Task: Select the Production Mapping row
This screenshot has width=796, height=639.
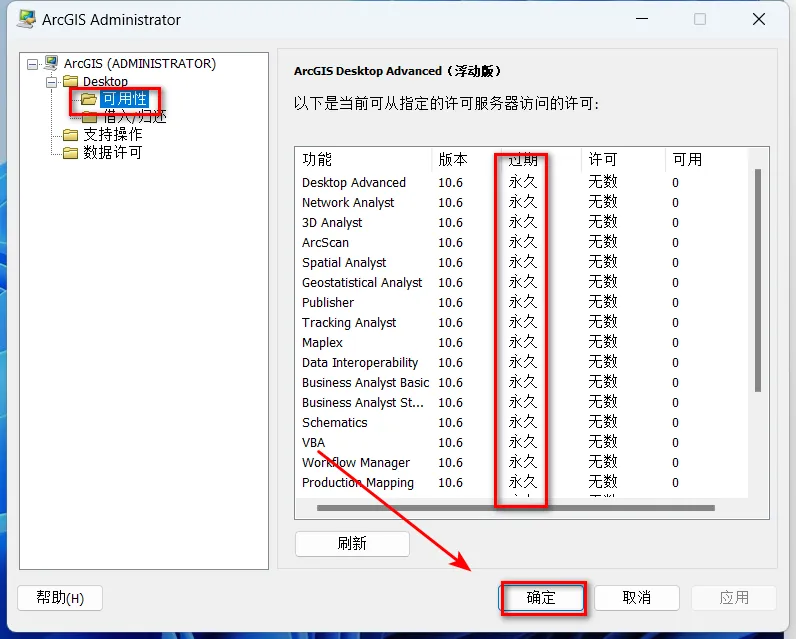Action: (522, 482)
